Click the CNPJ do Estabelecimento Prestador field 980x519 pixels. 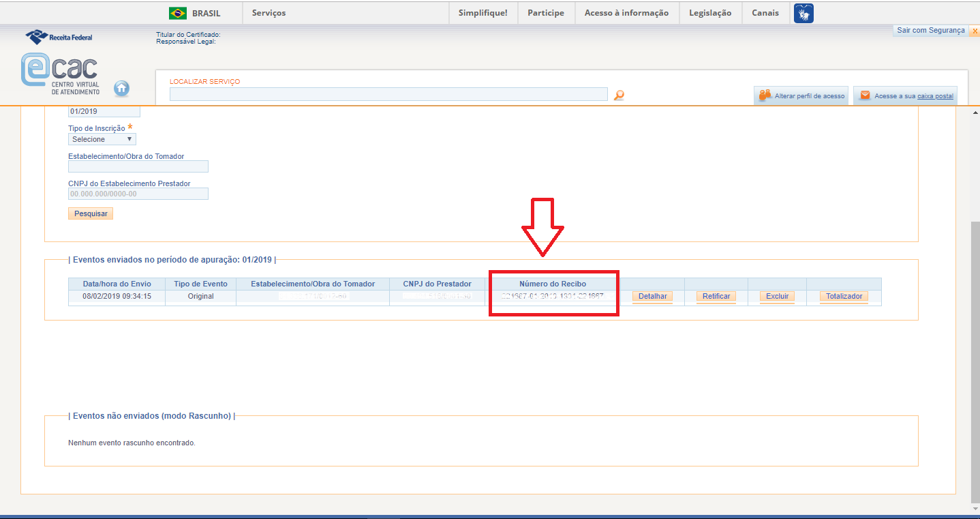click(x=138, y=194)
